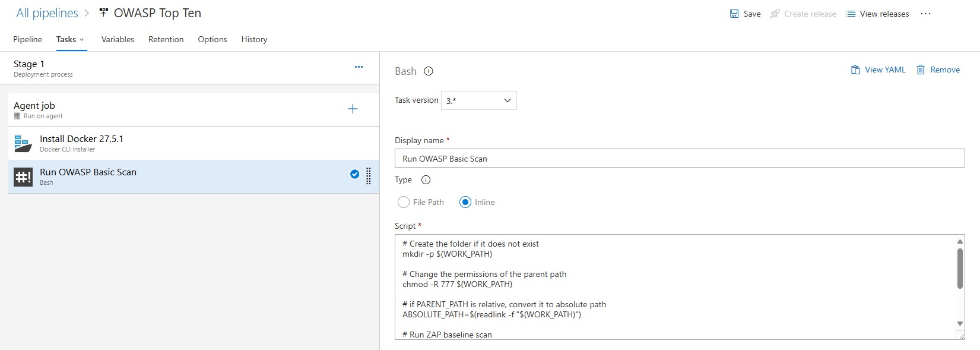This screenshot has height=350, width=980.
Task: Open the Task version dropdown
Action: click(478, 100)
